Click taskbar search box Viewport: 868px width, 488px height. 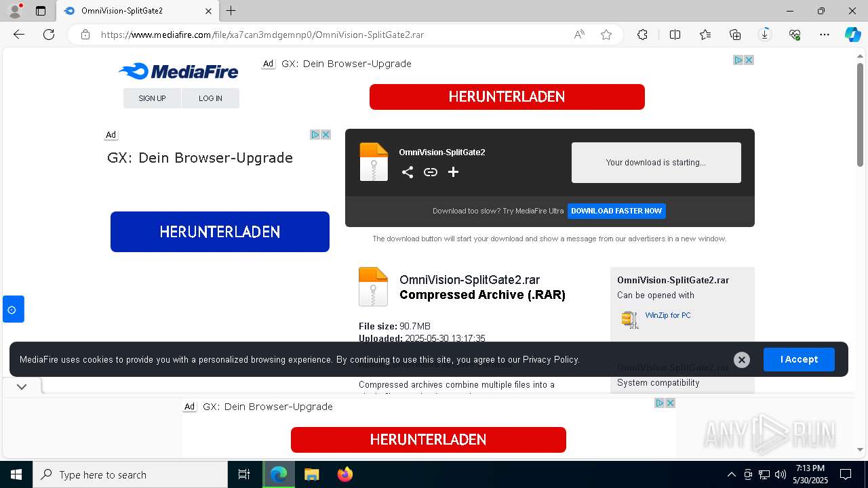point(130,474)
